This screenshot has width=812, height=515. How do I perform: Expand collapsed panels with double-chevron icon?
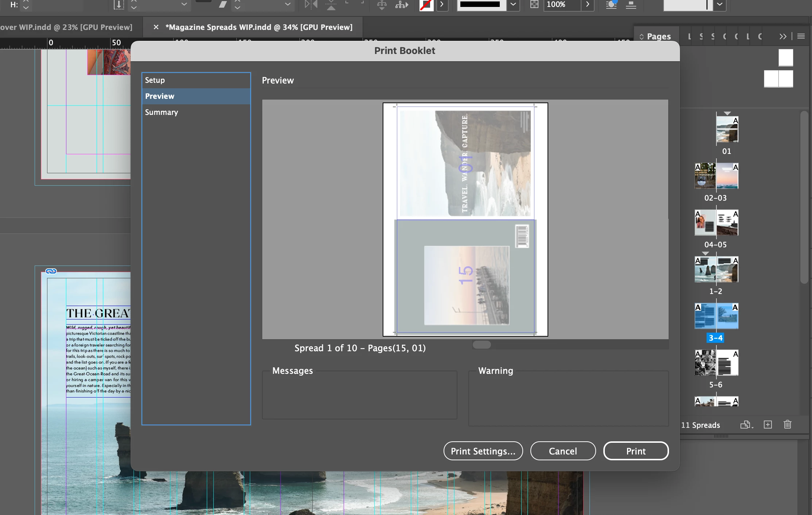coord(782,36)
